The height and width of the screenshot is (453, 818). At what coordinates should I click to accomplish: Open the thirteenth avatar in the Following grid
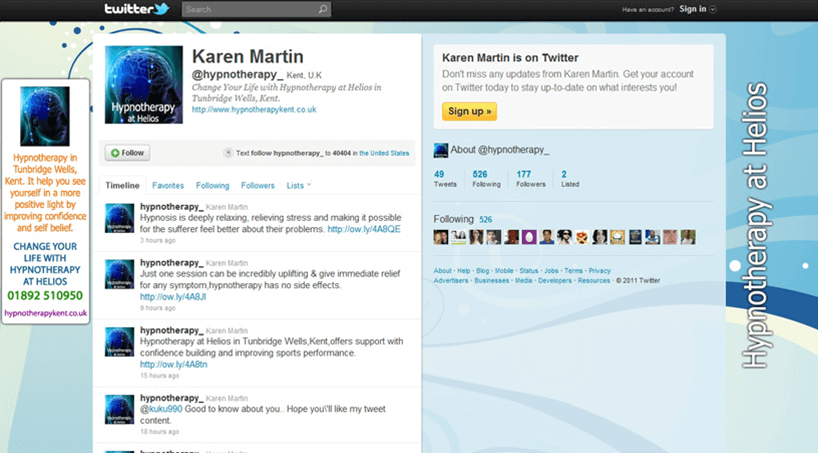point(653,237)
